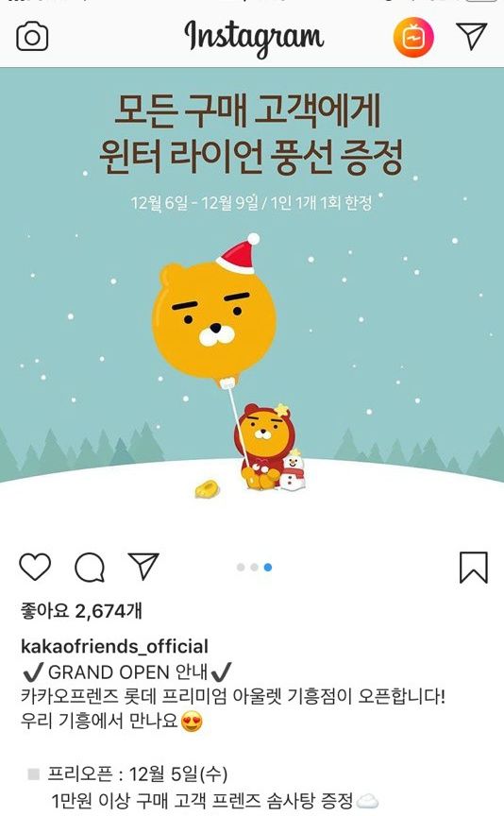Tap the 프리오픈 12월 5일 caption line
This screenshot has height=816, width=504.
click(x=137, y=773)
